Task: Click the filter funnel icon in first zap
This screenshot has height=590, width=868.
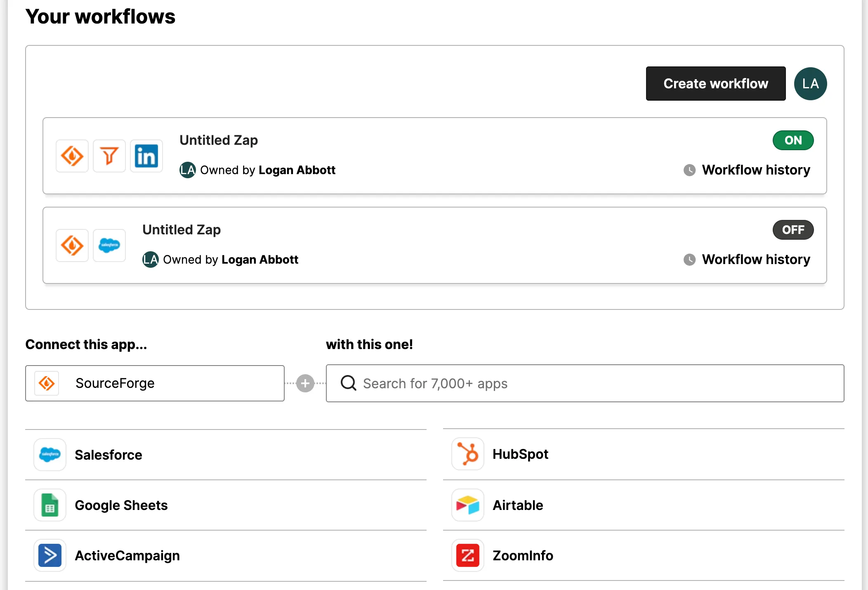Action: coord(109,156)
